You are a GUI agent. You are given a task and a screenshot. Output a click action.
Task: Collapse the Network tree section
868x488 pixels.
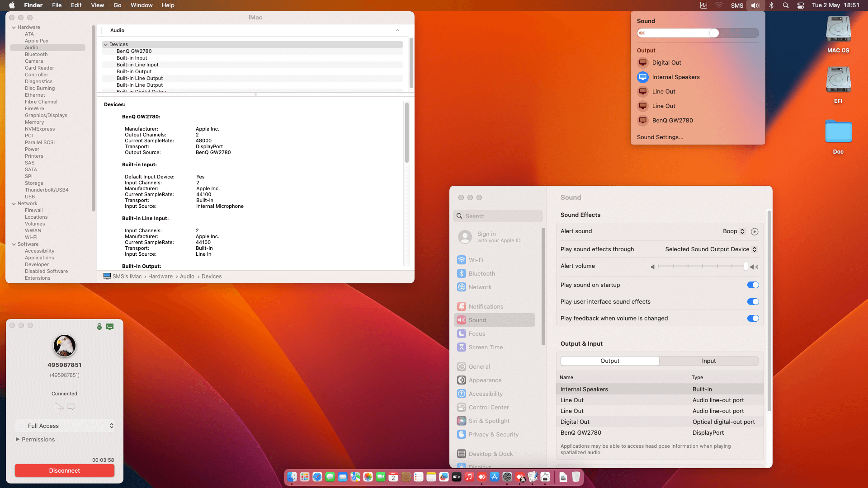(14, 204)
